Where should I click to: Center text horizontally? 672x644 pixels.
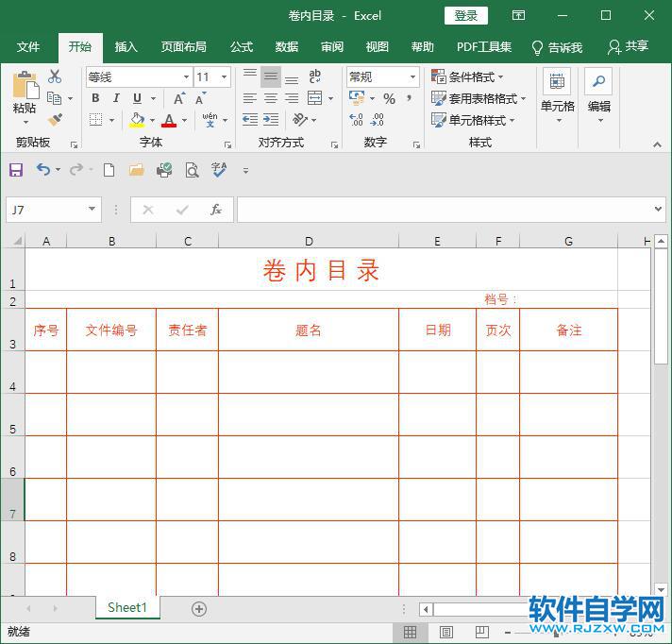click(271, 98)
